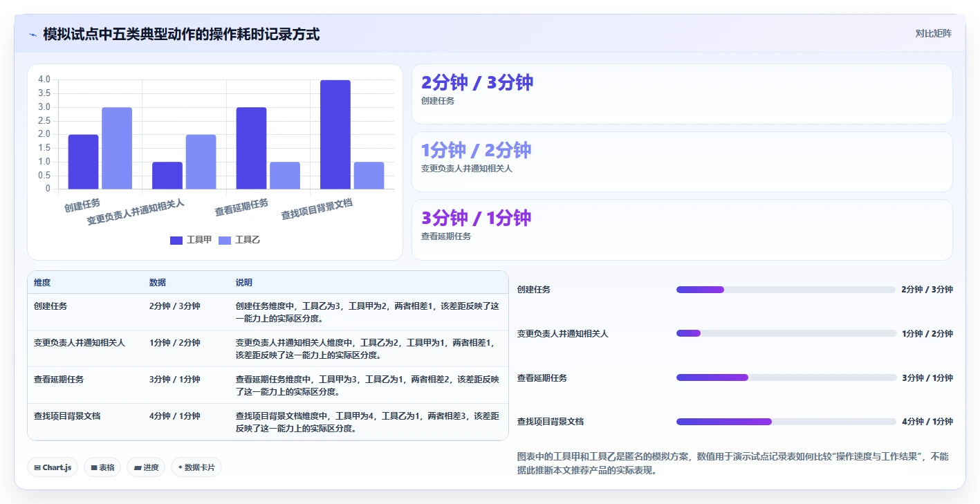Image resolution: width=980 pixels, height=504 pixels.
Task: Click the 4分钟 / 1分钟 value beside the progress bar
Action: pos(927,422)
